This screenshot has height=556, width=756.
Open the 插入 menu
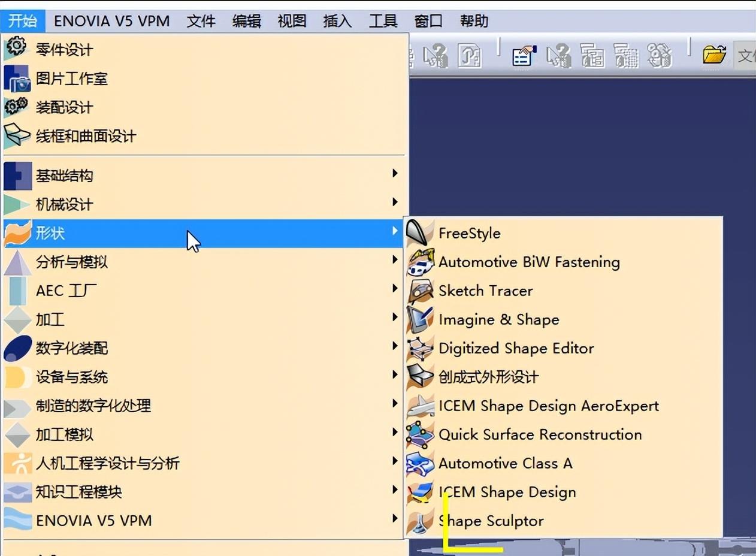click(x=338, y=21)
